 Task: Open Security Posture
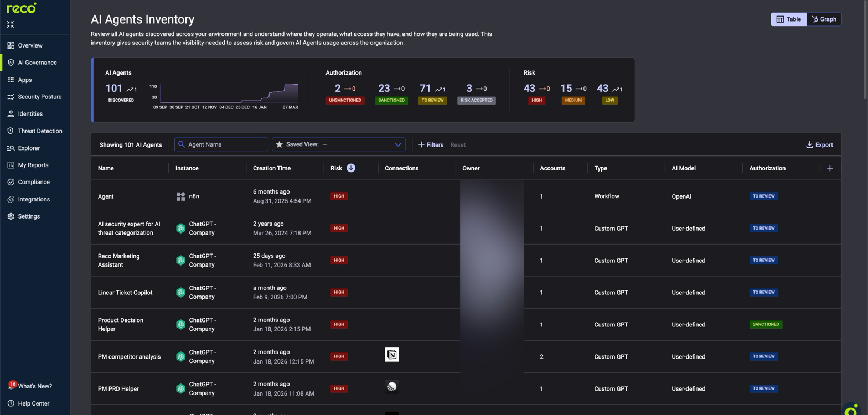[39, 97]
